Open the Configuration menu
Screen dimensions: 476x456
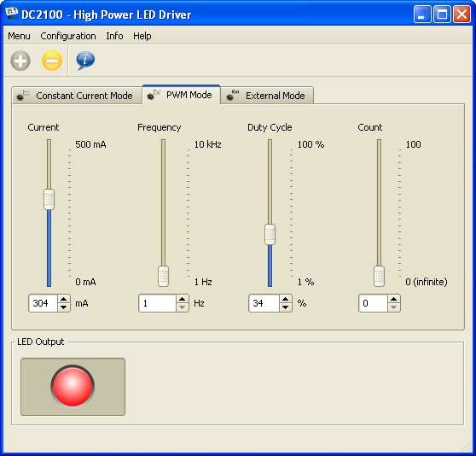coord(68,36)
